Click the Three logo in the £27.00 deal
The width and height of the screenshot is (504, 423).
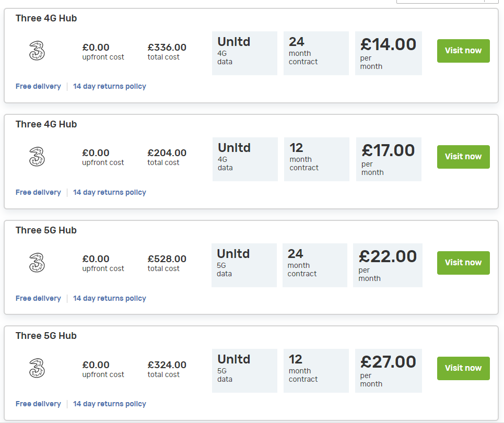coord(37,368)
